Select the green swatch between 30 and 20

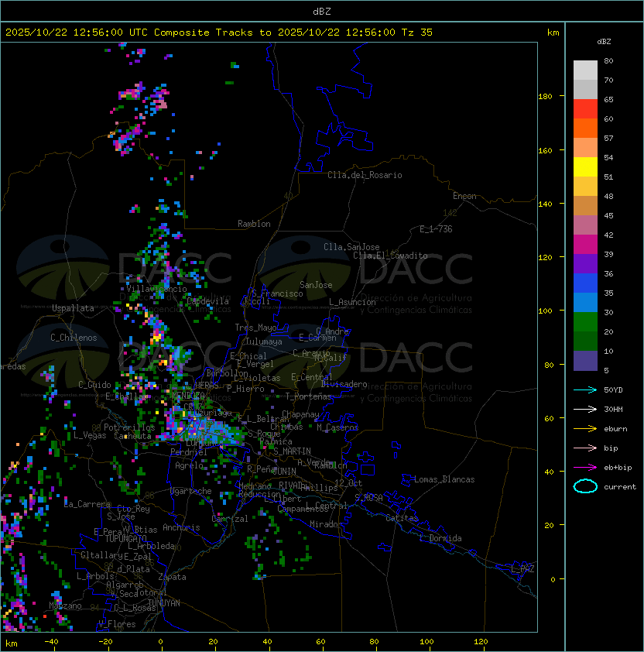(x=585, y=322)
